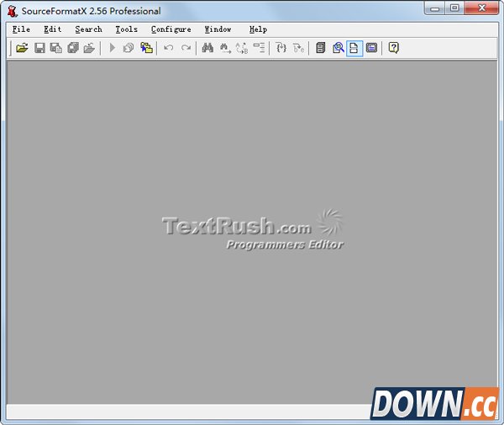Click the SourceFormatX app icon in title bar

coord(13,11)
